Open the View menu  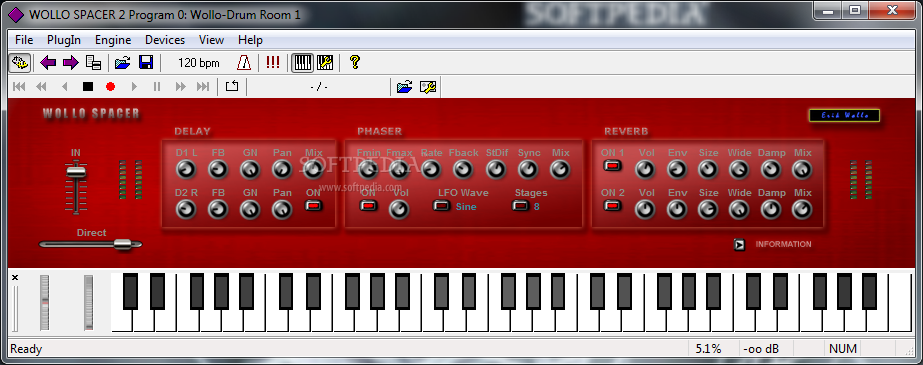[211, 40]
